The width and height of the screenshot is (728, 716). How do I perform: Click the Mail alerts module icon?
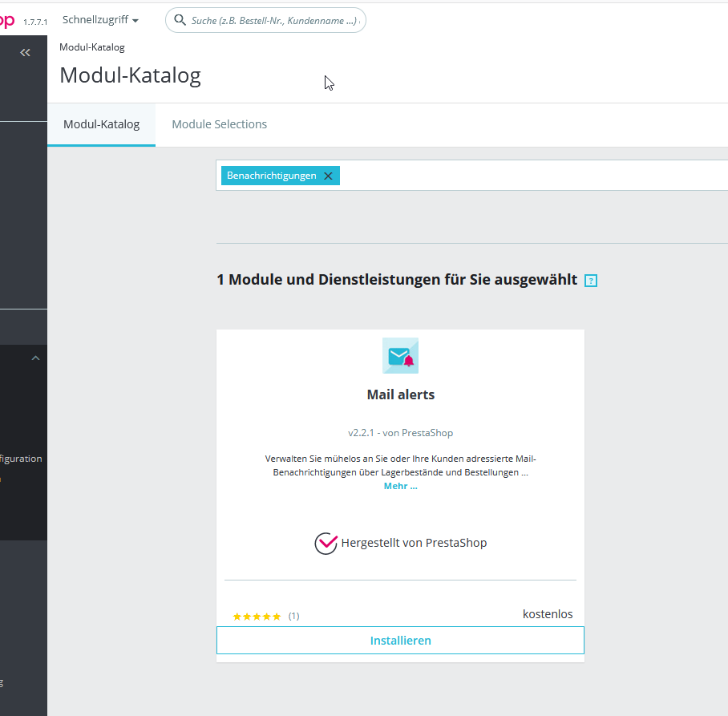pyautogui.click(x=400, y=356)
